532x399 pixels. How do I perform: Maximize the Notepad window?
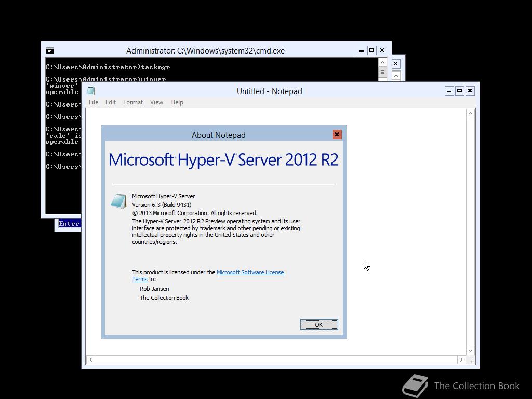click(x=459, y=91)
